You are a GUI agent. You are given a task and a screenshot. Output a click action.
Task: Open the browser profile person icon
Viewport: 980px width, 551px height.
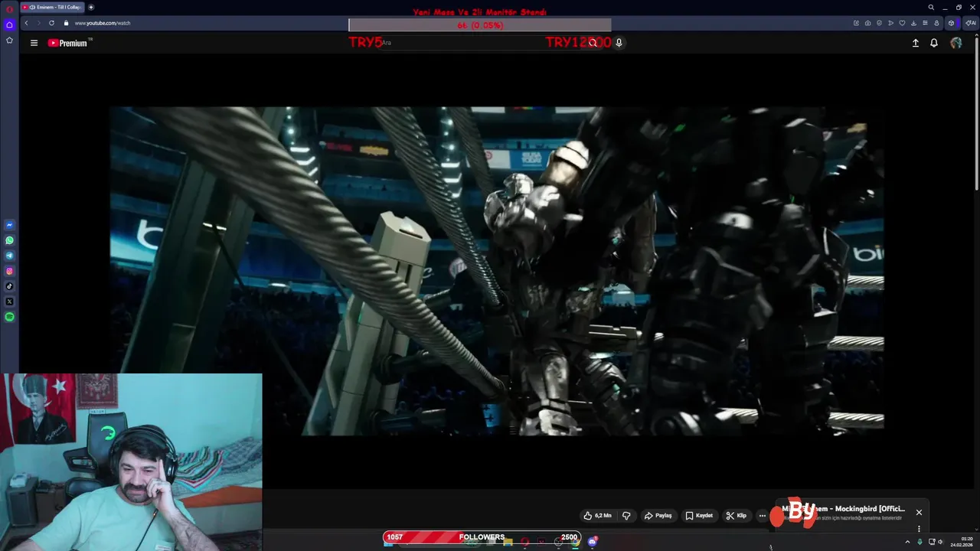(936, 23)
